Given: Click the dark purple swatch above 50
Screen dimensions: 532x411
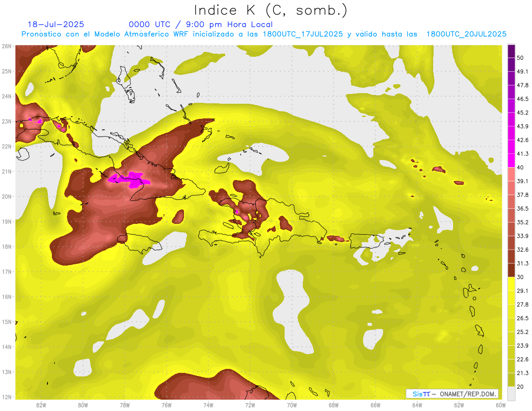Looking at the screenshot, I should (512, 51).
